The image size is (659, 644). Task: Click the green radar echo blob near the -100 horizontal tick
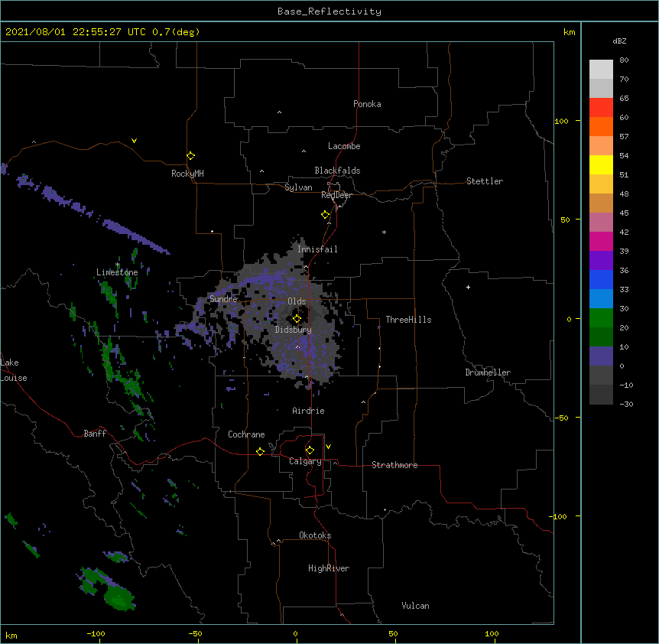119,598
